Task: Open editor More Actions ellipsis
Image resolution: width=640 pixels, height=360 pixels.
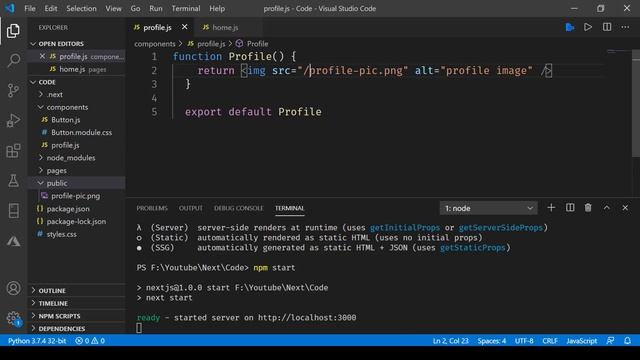Action: (625, 27)
